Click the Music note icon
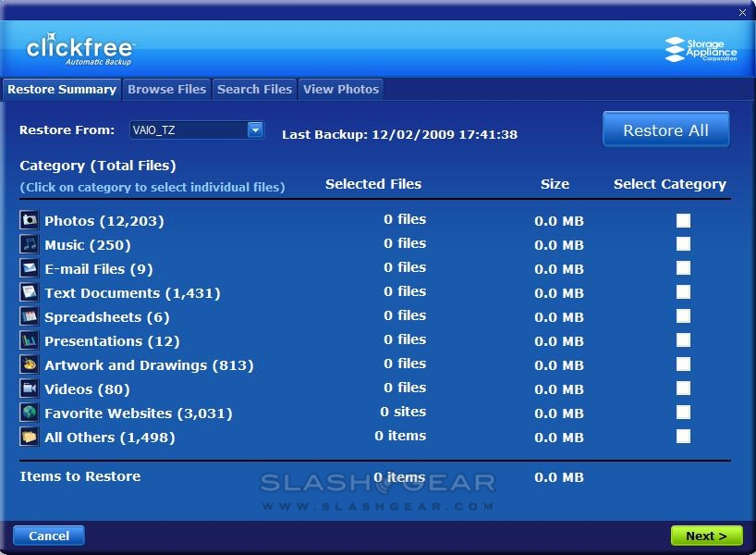Image resolution: width=756 pixels, height=555 pixels. point(30,244)
